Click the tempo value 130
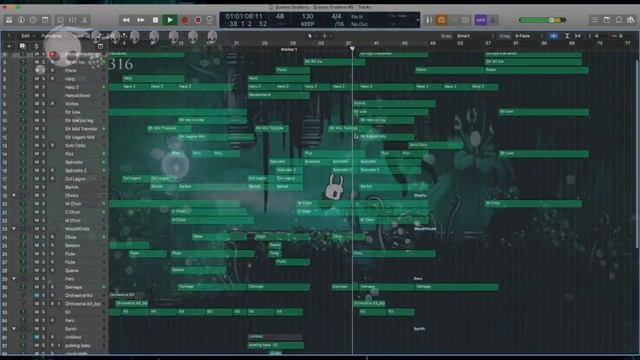 307,16
